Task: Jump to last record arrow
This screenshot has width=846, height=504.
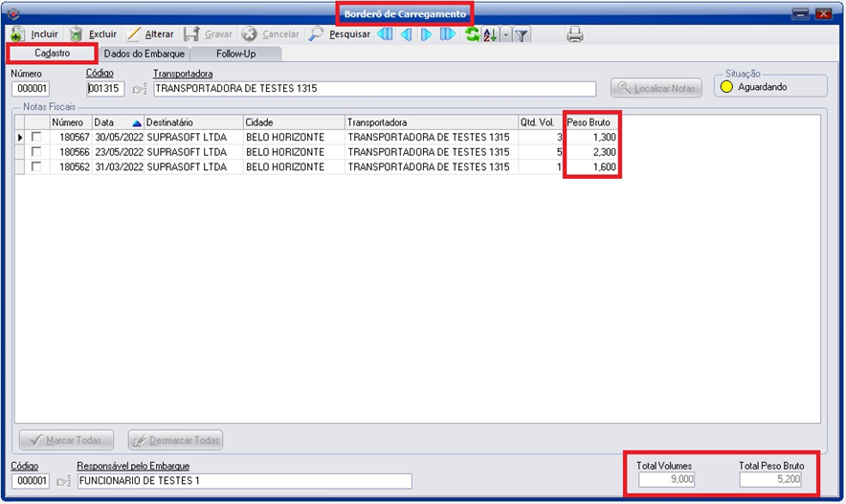Action: tap(447, 34)
